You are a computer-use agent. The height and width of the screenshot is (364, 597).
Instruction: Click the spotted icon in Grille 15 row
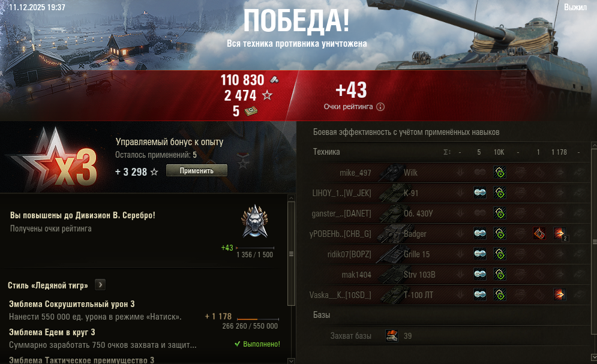click(x=480, y=254)
